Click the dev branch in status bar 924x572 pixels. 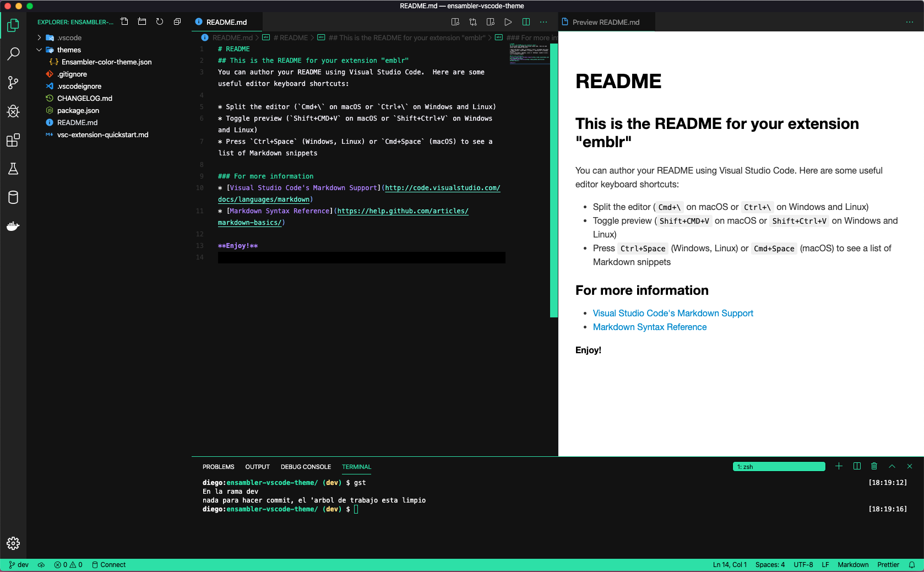(x=19, y=565)
